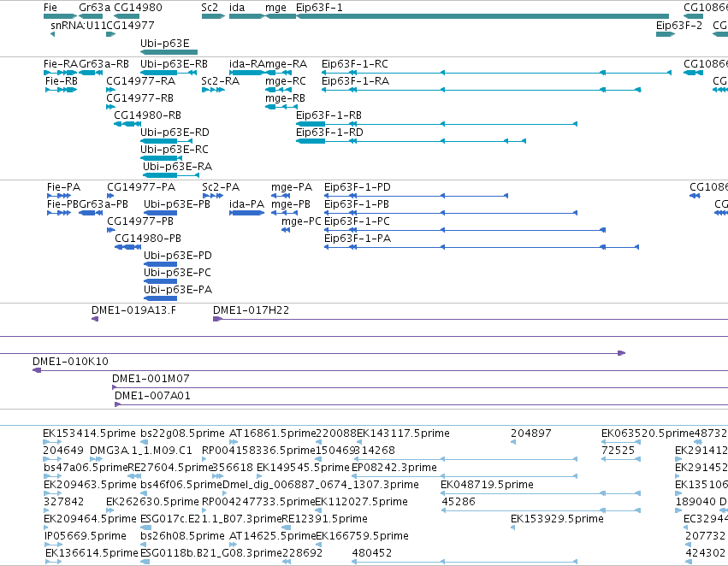Click the EK063520.5prime EST feature

click(x=621, y=442)
